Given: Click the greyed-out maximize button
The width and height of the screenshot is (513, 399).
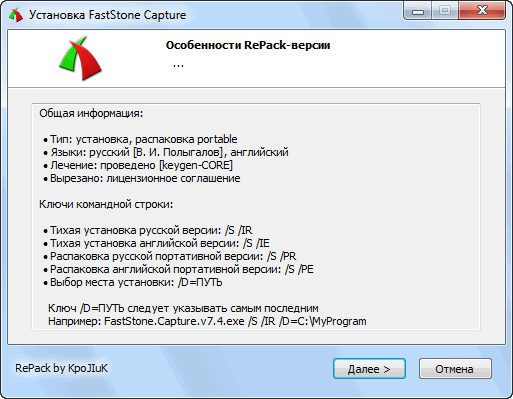Looking at the screenshot, I should (445, 11).
